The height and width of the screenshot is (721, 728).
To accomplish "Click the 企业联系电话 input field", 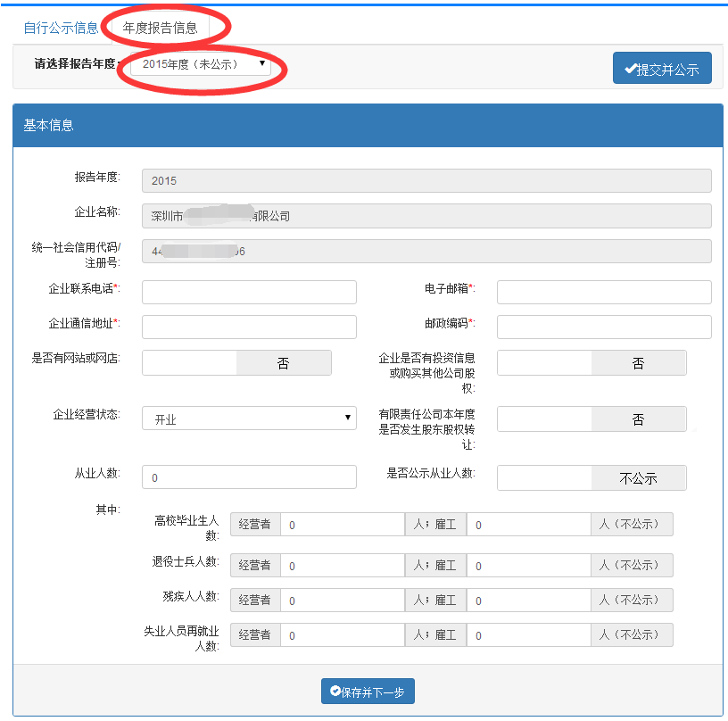I will 248,292.
